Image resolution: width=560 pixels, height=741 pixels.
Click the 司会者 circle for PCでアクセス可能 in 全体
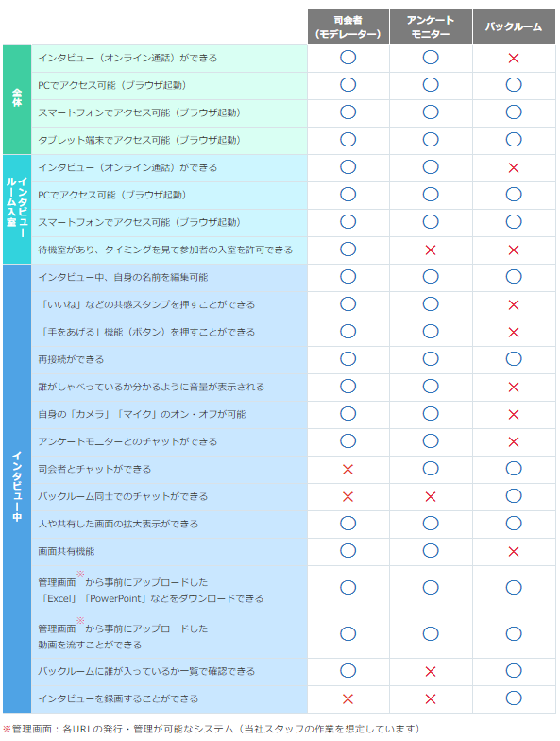point(348,85)
